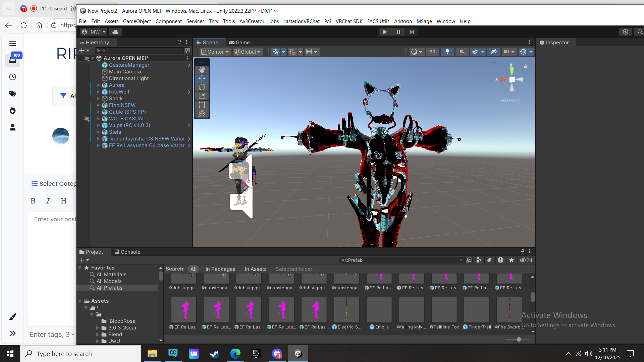Collapse the Favorites section in Project

click(80, 268)
